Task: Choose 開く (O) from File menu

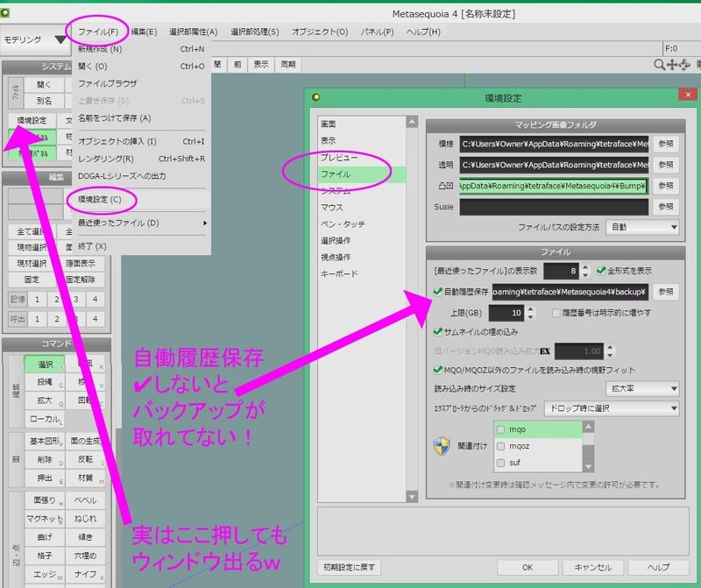Action: point(141,67)
